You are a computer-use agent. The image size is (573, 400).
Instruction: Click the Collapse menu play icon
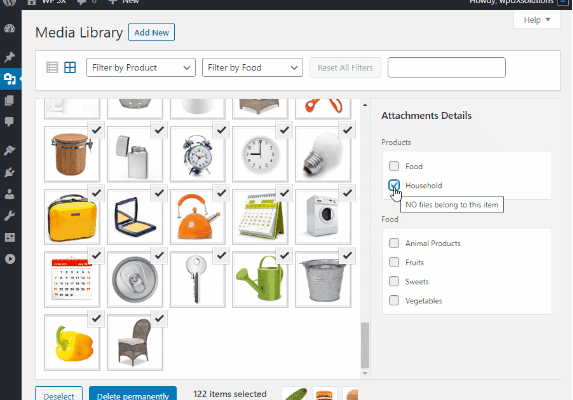[x=10, y=259]
